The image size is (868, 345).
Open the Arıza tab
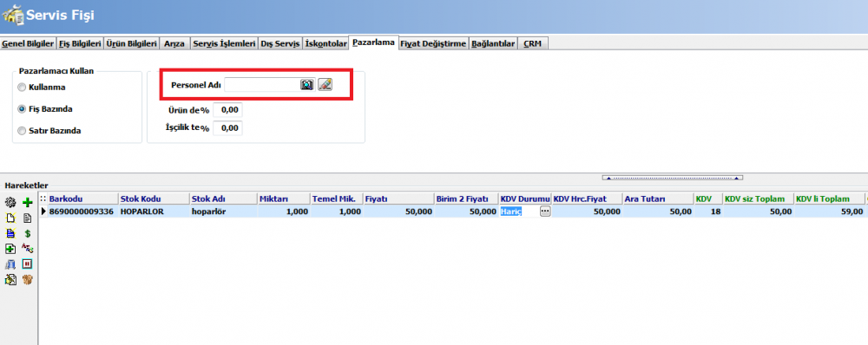click(175, 43)
